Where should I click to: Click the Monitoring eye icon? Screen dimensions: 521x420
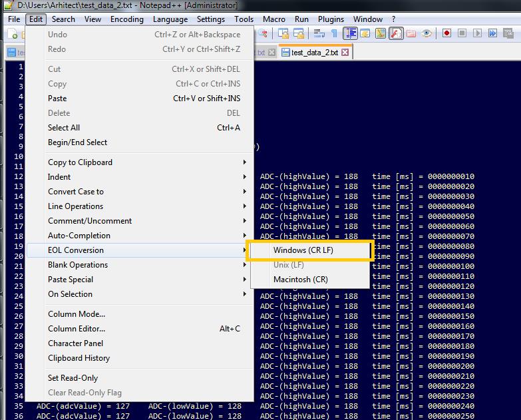(x=427, y=33)
